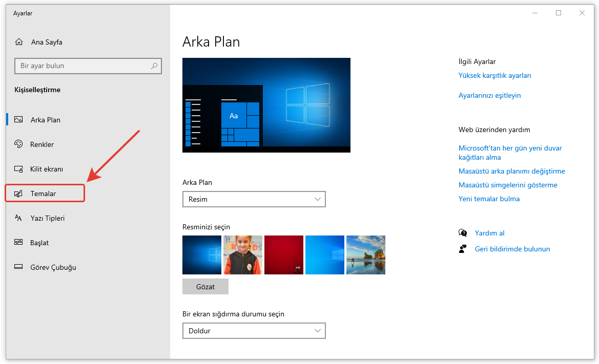Click the Kilit ekranı icon
The image size is (599, 364).
coord(19,169)
